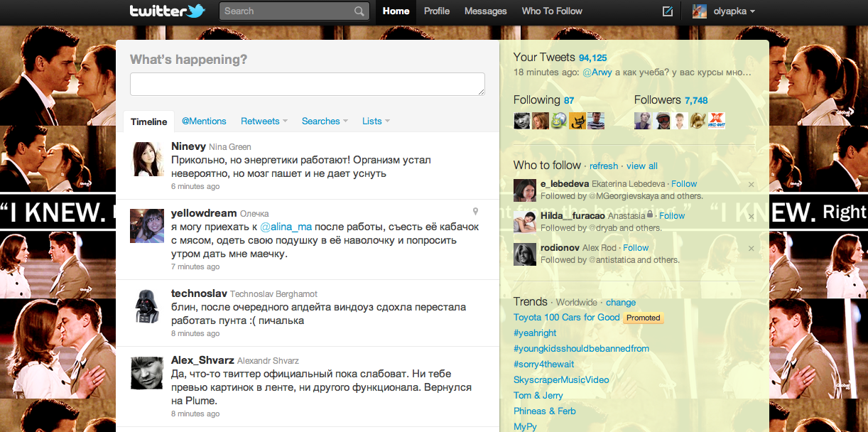Viewport: 868px width, 432px height.
Task: Open the #sorry4thewait trend
Action: [543, 364]
